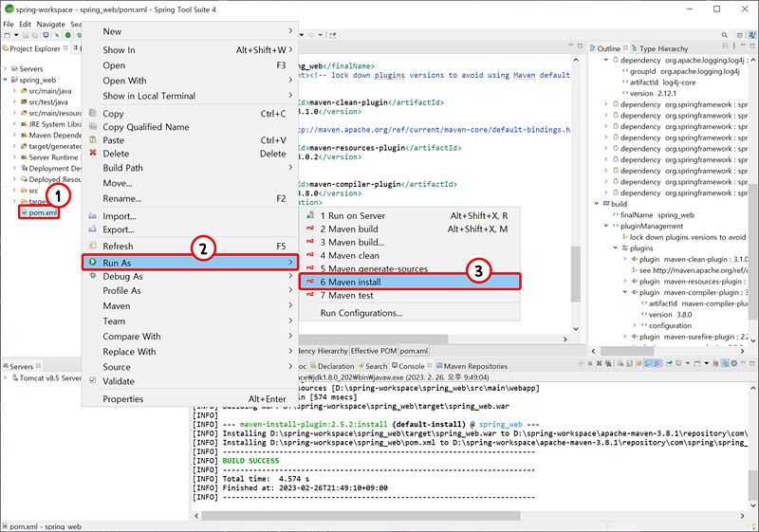The image size is (759, 532).
Task: Open the Navigate menu
Action: coord(50,24)
